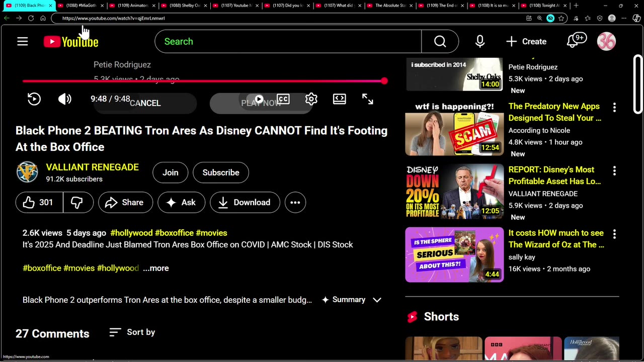Like the video with 301 likes
644x362 pixels.
(39, 203)
